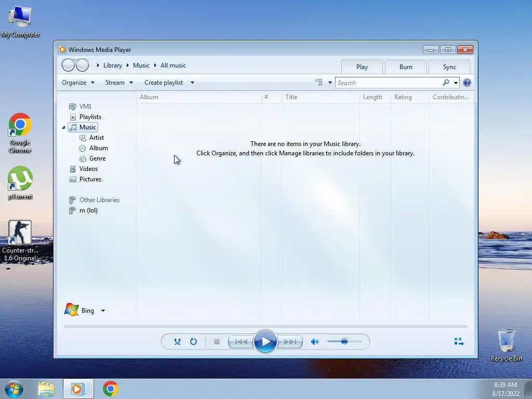Image resolution: width=532 pixels, height=399 pixels.
Task: Open the arrow before Library breadcrumb
Action: point(98,65)
